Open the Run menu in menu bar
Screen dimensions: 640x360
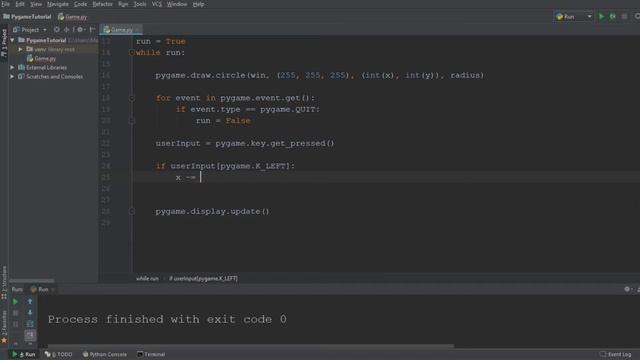click(x=123, y=4)
